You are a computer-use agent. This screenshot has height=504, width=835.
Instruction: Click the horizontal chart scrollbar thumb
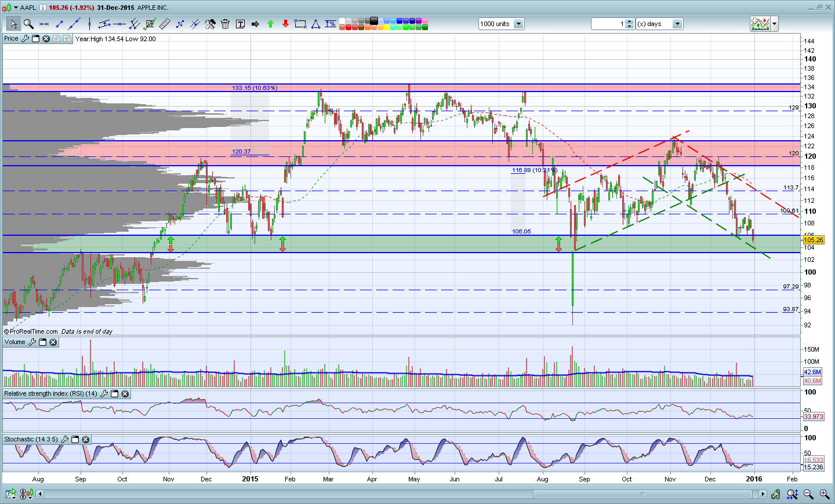[x=642, y=494]
